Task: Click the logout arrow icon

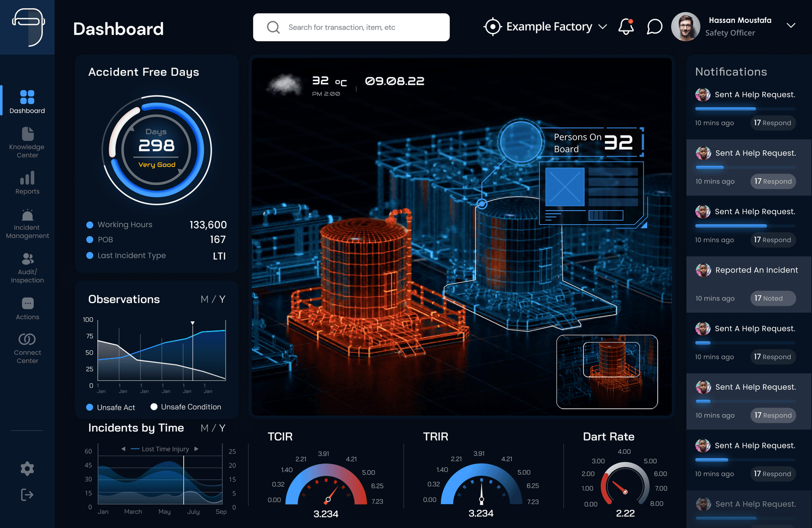Action: pyautogui.click(x=27, y=494)
